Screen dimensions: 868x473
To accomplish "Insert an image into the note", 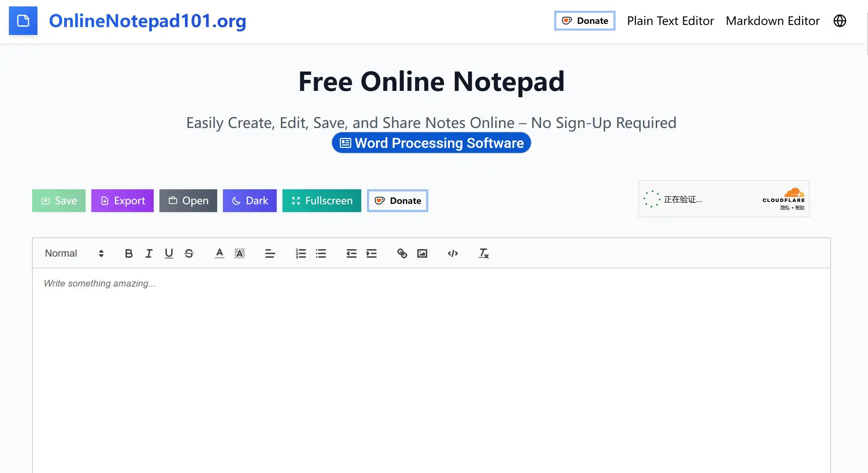I will (422, 253).
